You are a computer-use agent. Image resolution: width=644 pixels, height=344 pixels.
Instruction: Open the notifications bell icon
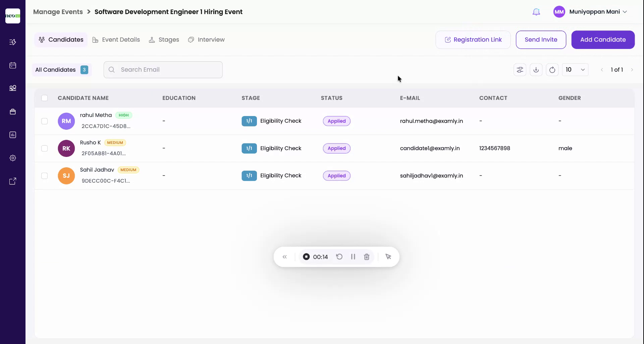click(x=536, y=11)
